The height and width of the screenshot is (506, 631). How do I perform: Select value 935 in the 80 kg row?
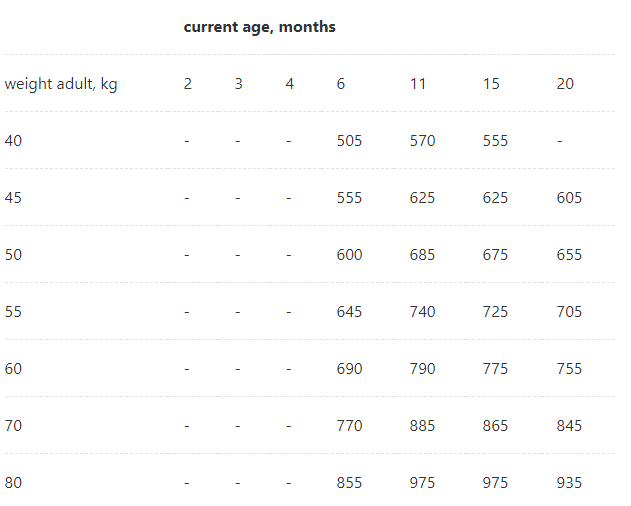(x=569, y=483)
